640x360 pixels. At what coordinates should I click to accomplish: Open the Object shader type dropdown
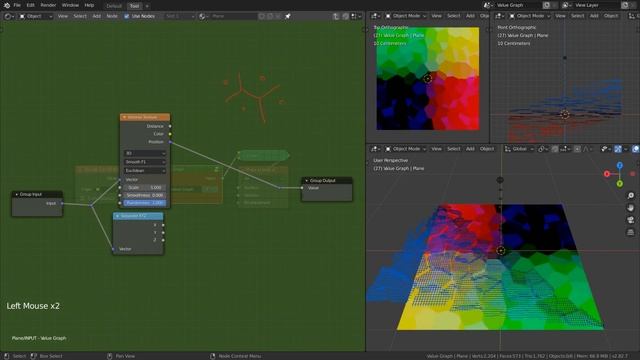tap(36, 16)
